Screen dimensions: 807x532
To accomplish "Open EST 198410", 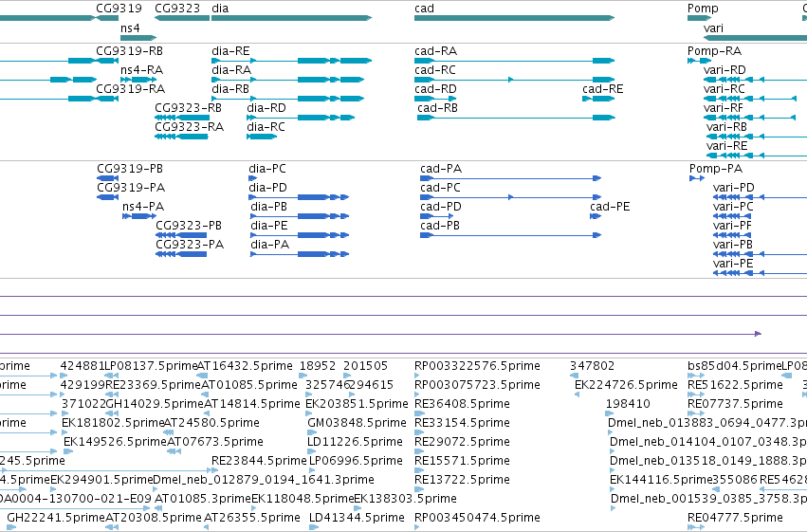I will (628, 404).
